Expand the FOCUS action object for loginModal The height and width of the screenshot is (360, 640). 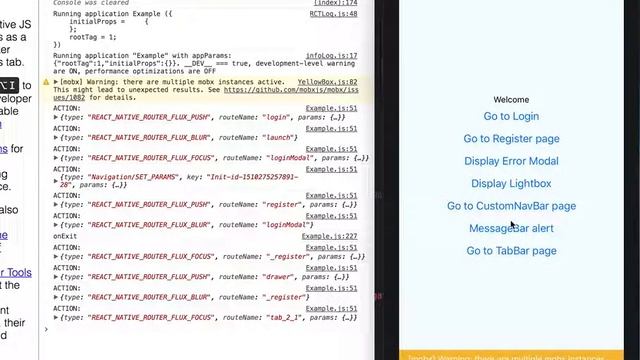coord(56,158)
